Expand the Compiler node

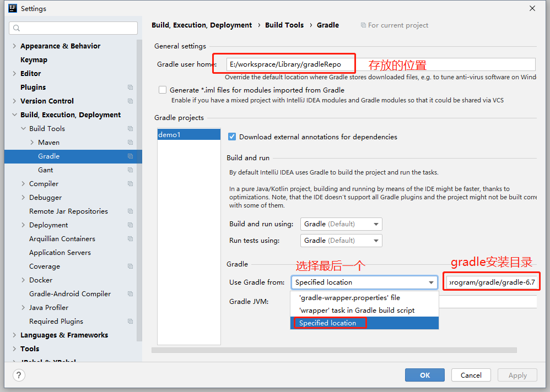tap(23, 183)
